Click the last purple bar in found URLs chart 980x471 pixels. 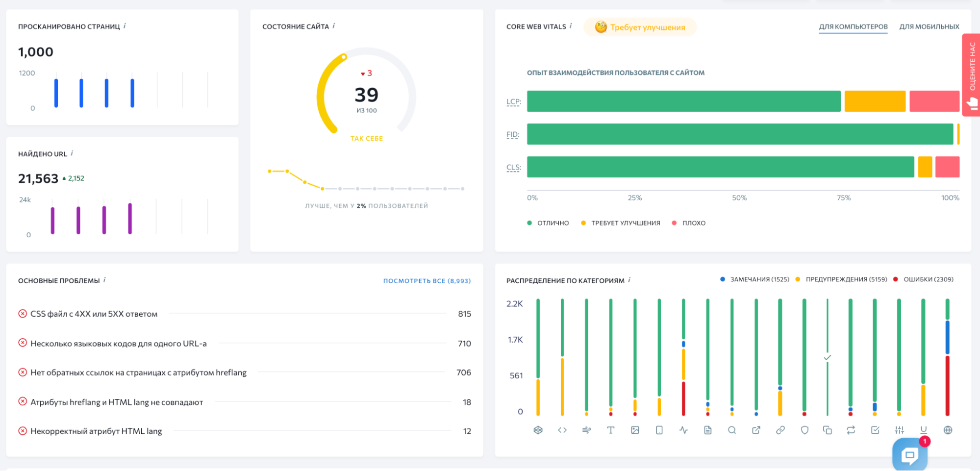coord(130,219)
